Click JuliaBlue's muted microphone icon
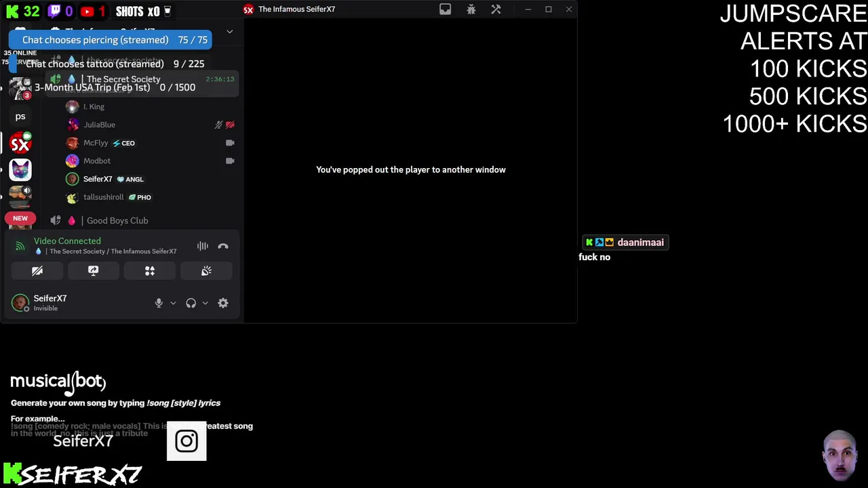Screen dimensions: 868x488 pos(218,125)
